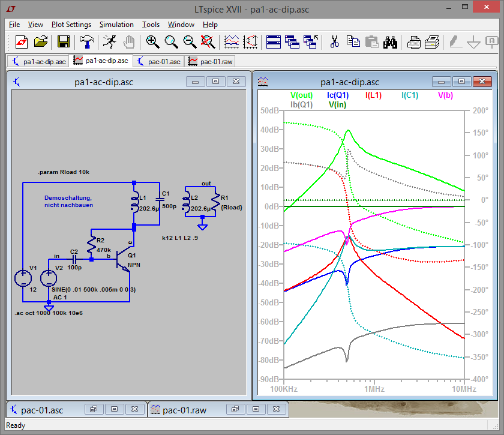Image resolution: width=504 pixels, height=435 pixels.
Task: Click the k12 L1 L2 .9 directive
Action: point(179,238)
